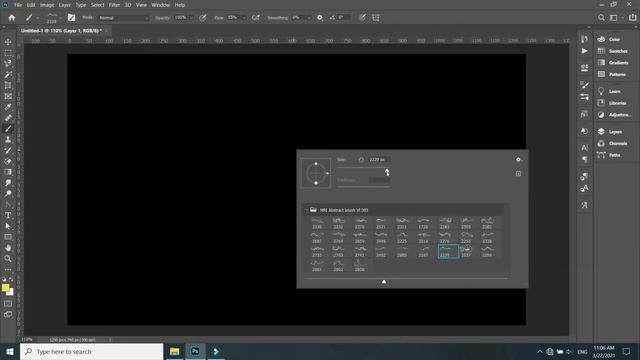This screenshot has width=640, height=360.
Task: Select the Hand tool
Action: pyautogui.click(x=8, y=248)
